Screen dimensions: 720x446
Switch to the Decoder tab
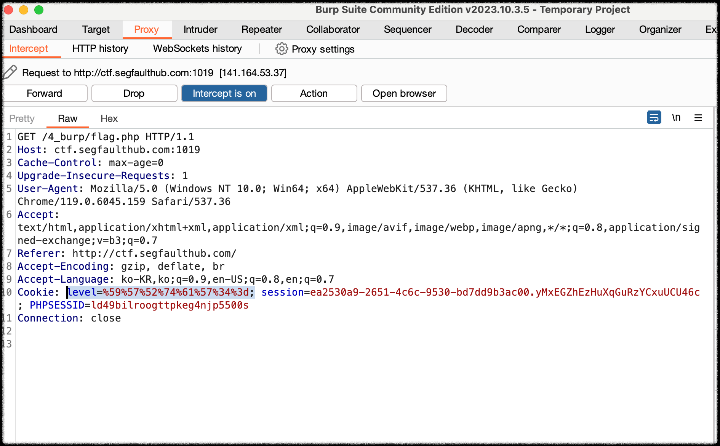474,29
